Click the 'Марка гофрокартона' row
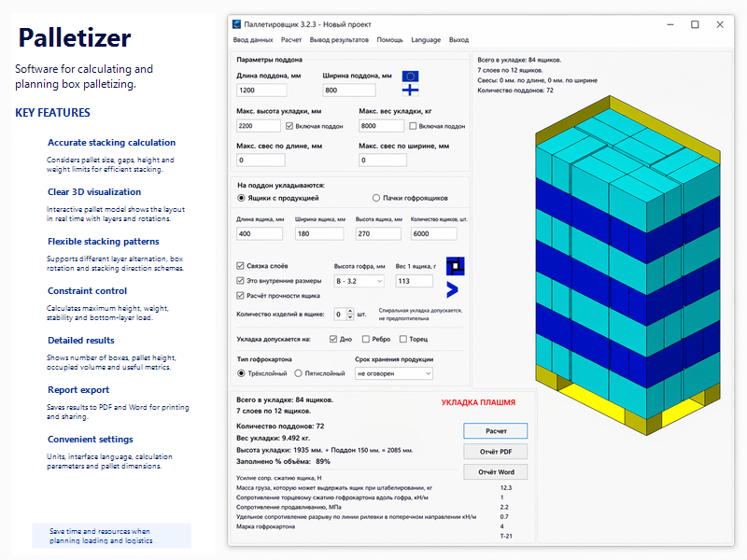Image resolution: width=747 pixels, height=560 pixels. tap(265, 526)
